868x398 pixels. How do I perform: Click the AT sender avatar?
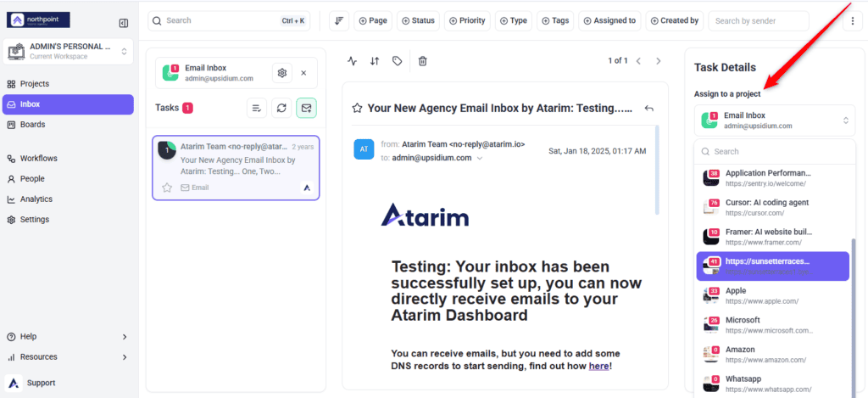[364, 149]
